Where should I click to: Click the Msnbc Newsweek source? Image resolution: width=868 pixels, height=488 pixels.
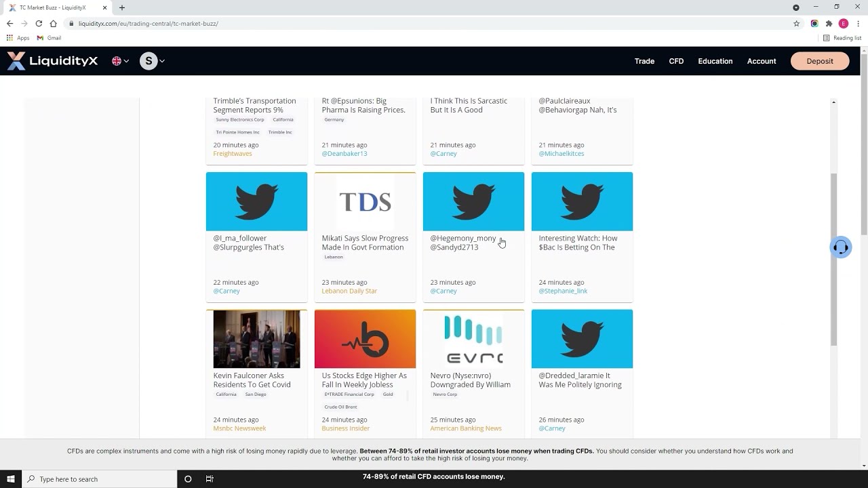point(239,428)
